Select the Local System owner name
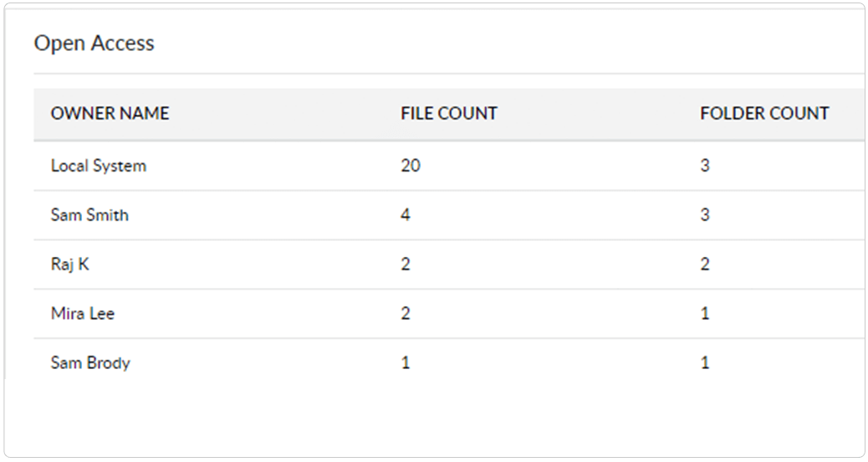Screen dimensions: 868x462 coord(98,166)
